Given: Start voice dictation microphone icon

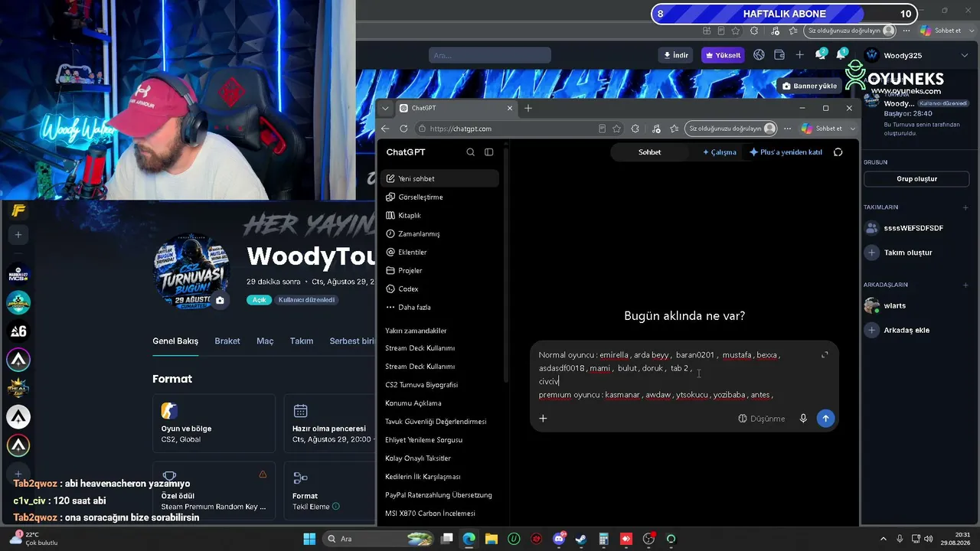Looking at the screenshot, I should tap(803, 419).
